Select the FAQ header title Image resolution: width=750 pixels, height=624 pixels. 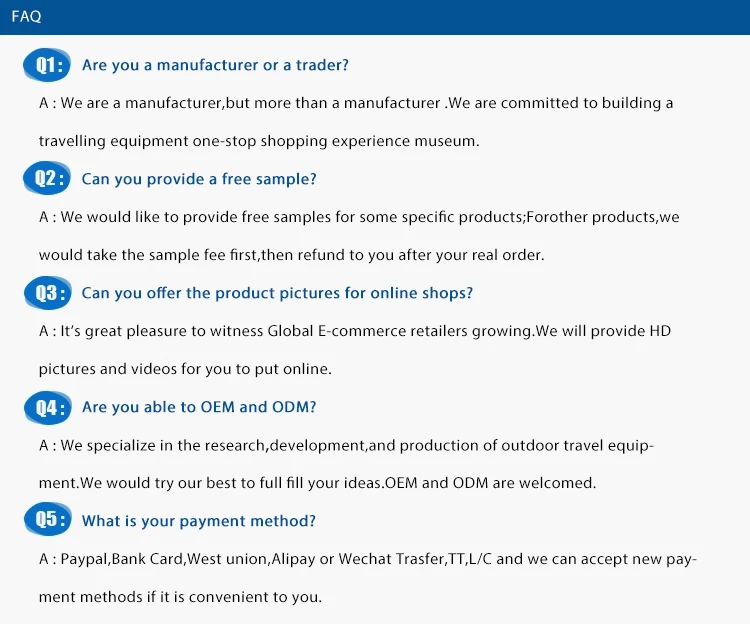(x=26, y=17)
